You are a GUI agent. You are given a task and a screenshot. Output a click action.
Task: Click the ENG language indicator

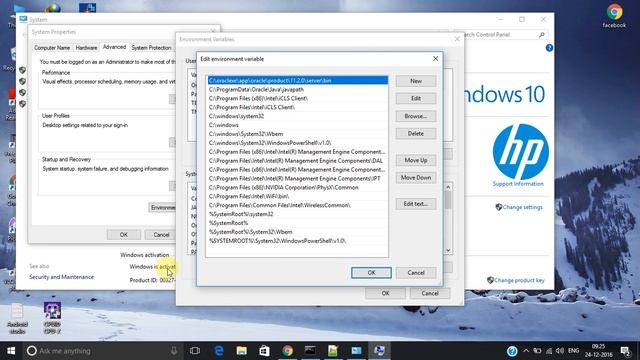click(573, 351)
